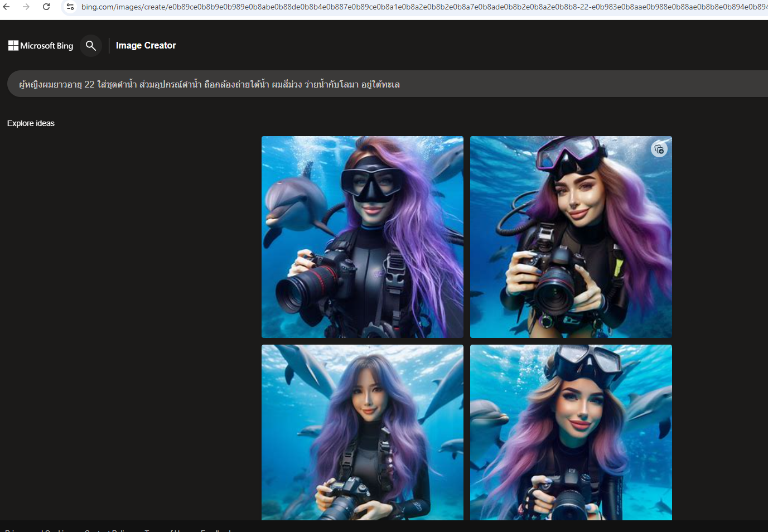Image resolution: width=768 pixels, height=532 pixels.
Task: Open image of diver with purple-framed mask
Action: [x=571, y=236]
